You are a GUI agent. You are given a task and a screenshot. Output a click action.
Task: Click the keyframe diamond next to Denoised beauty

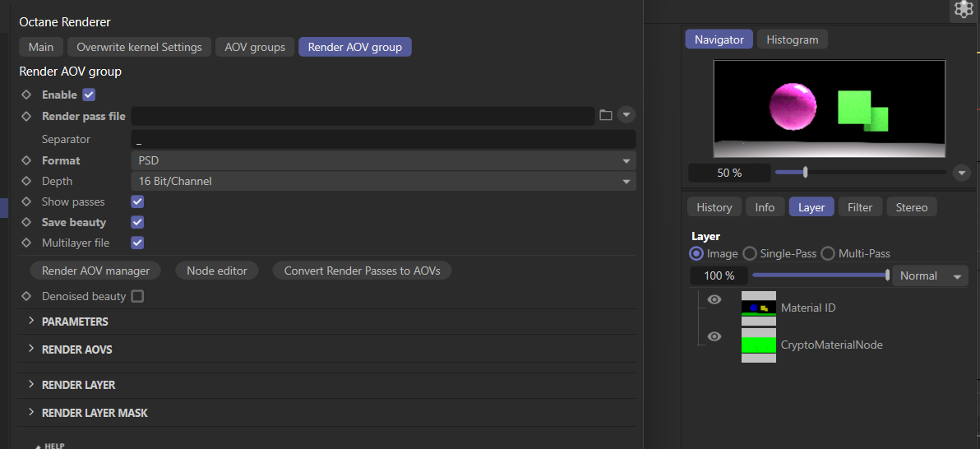pos(26,296)
